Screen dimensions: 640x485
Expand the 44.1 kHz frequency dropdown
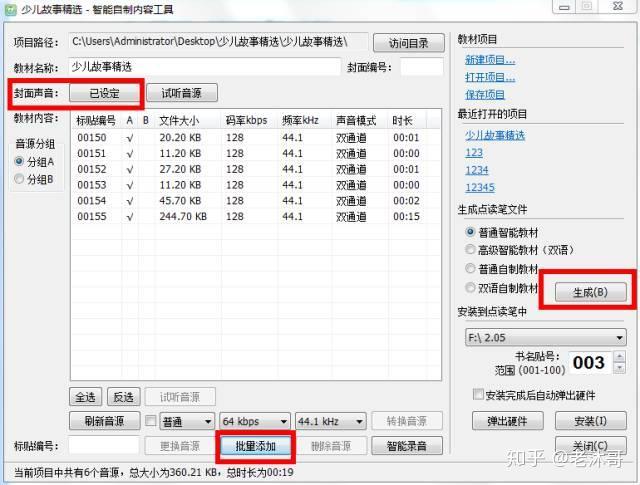pyautogui.click(x=331, y=421)
